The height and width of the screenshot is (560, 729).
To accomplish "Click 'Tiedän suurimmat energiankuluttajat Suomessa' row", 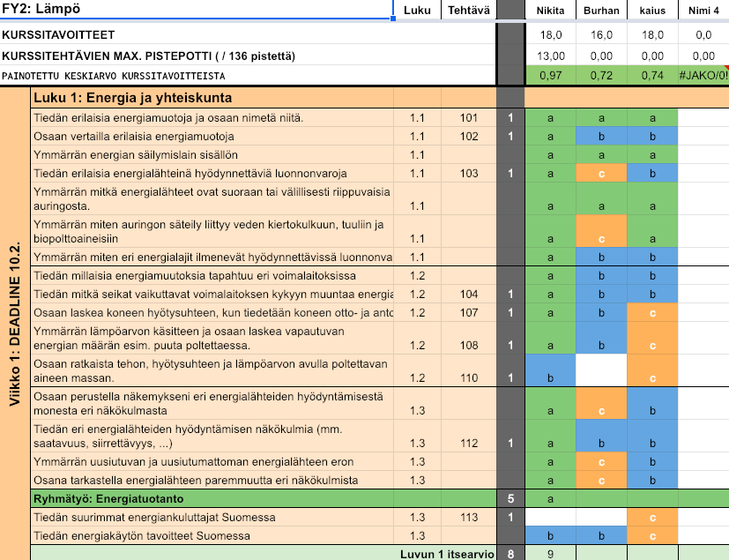I will (212, 517).
